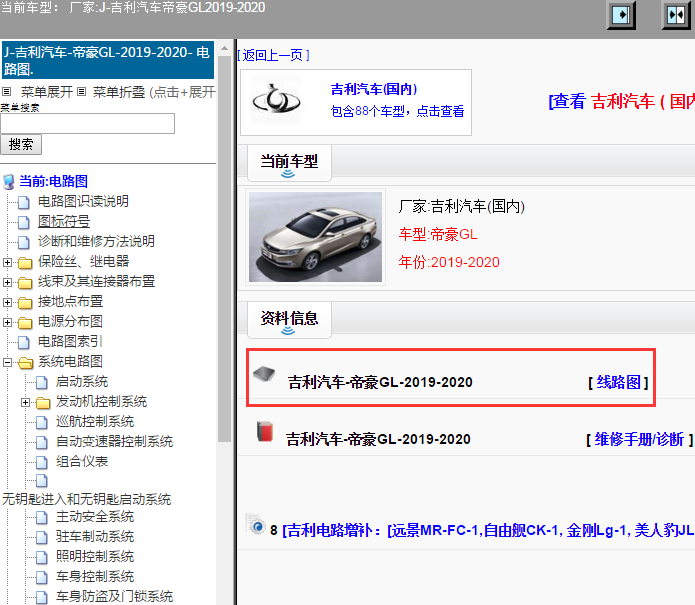Click 包含88个车型，点击查看 link
This screenshot has width=695, height=605.
point(397,111)
